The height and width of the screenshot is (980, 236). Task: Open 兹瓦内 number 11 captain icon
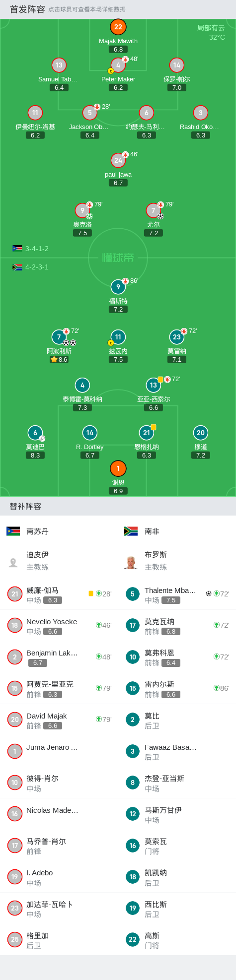point(118,337)
